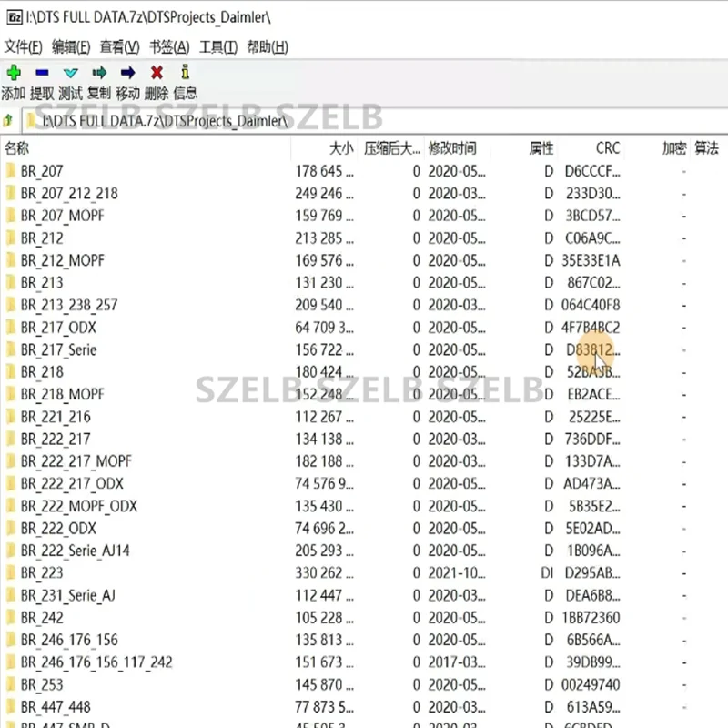Sort by the 算法 column header

pos(707,148)
